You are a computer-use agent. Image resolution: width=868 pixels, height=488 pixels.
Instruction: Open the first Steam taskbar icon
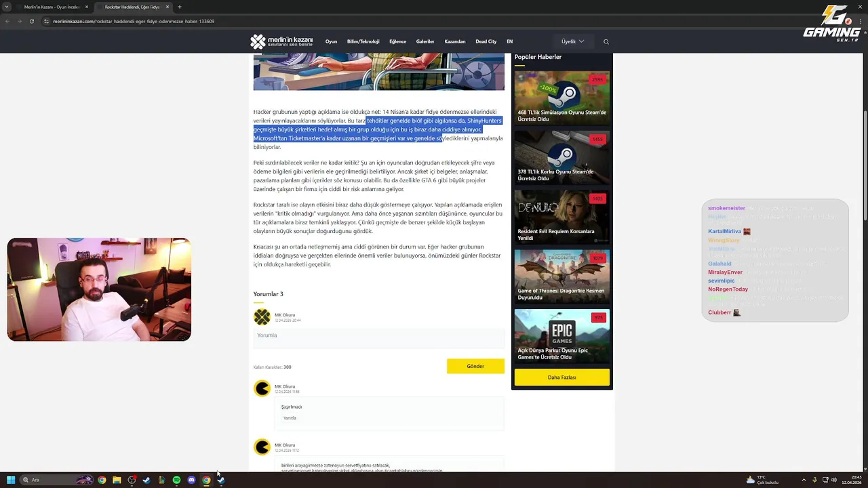[x=146, y=480]
